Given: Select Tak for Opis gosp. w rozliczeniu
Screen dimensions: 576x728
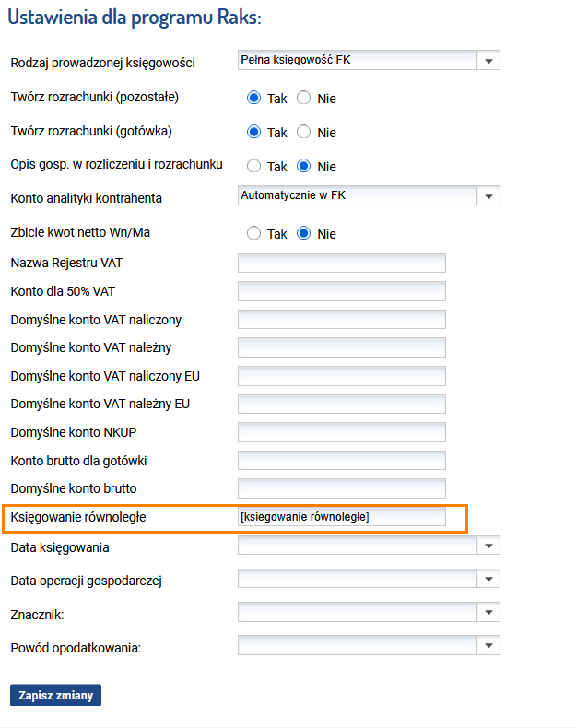Looking at the screenshot, I should click(253, 166).
